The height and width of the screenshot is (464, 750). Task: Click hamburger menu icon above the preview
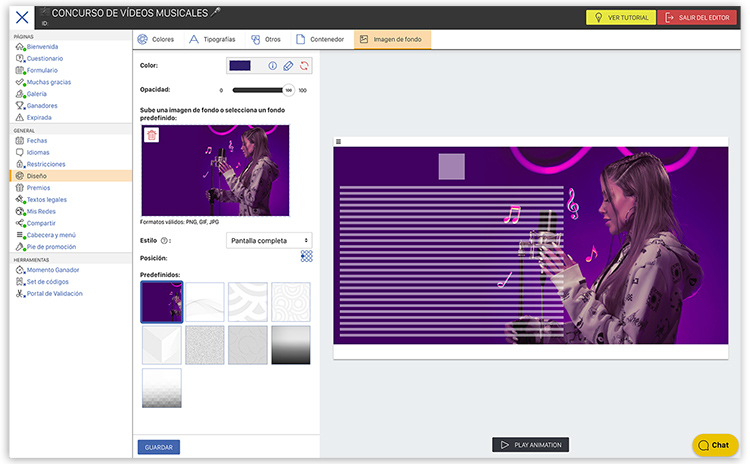coord(338,142)
